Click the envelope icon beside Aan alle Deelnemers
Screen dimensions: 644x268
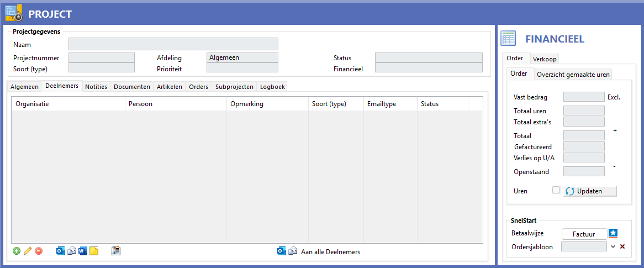pos(293,251)
